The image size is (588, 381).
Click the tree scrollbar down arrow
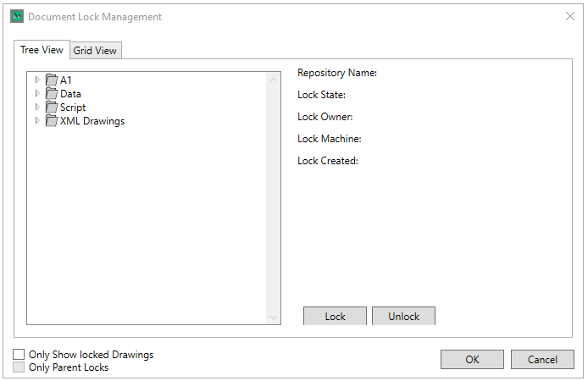pos(273,317)
